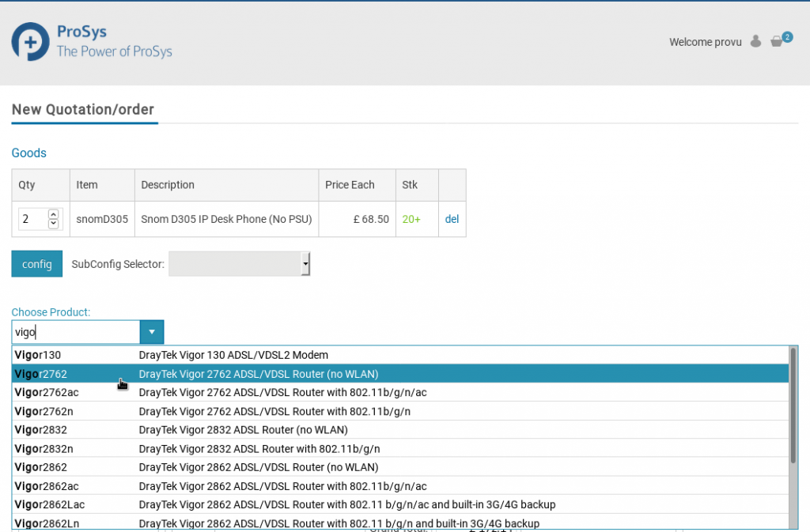Click the basket item count badge

[787, 36]
